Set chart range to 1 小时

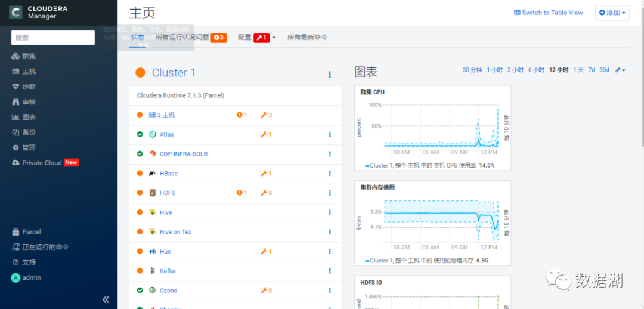(494, 70)
